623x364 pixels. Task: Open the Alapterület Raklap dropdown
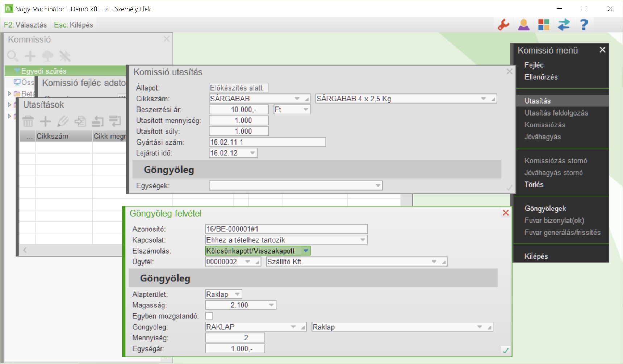[237, 294]
